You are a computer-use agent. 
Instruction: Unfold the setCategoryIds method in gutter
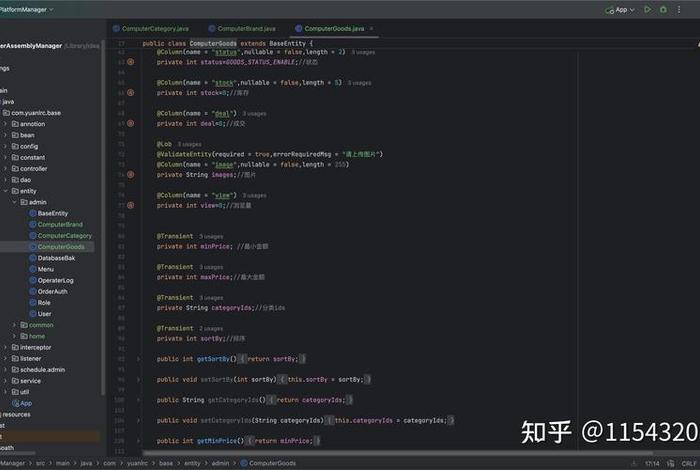pyautogui.click(x=138, y=420)
